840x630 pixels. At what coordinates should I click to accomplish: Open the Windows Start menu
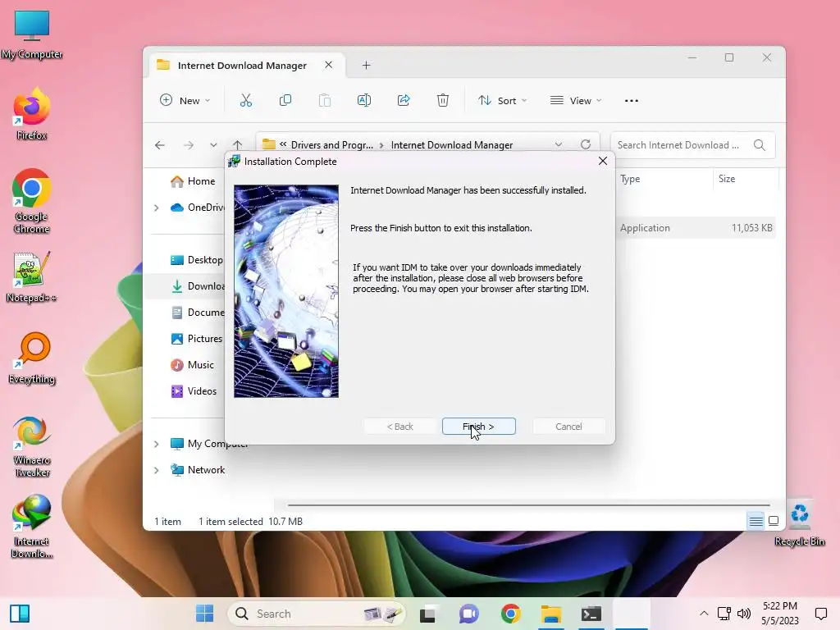click(x=204, y=614)
